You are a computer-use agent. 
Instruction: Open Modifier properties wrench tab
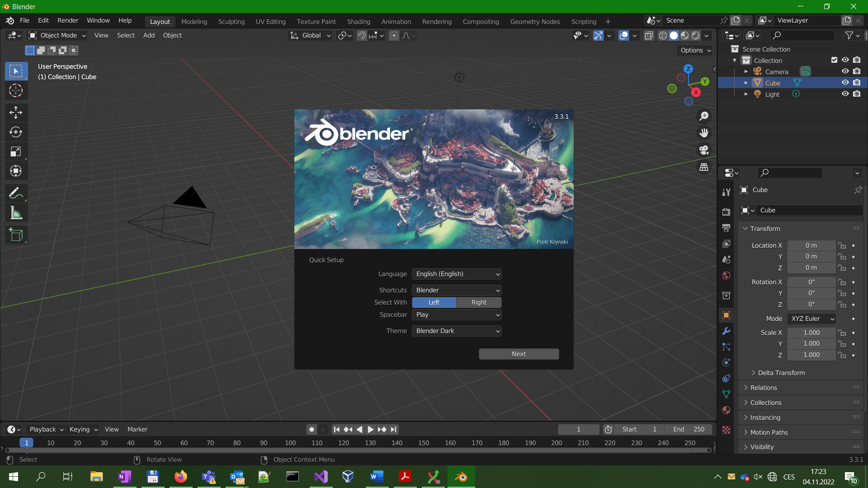coord(726,331)
